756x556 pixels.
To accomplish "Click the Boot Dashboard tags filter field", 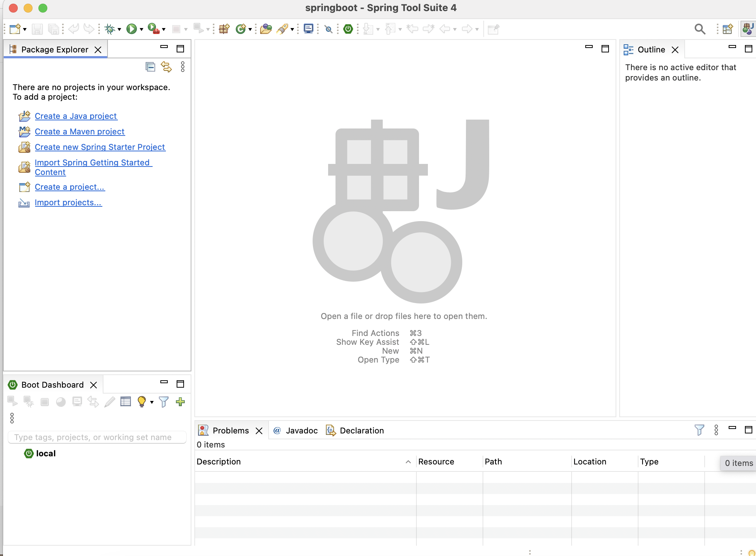I will pos(97,437).
